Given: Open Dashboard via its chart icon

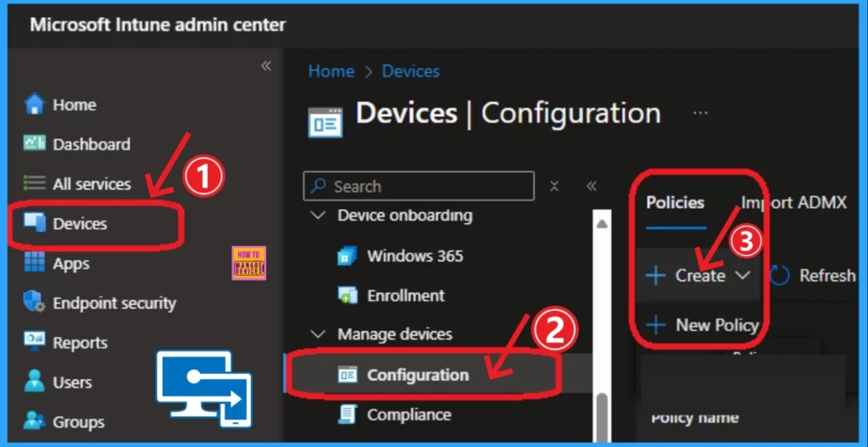Looking at the screenshot, I should (34, 143).
